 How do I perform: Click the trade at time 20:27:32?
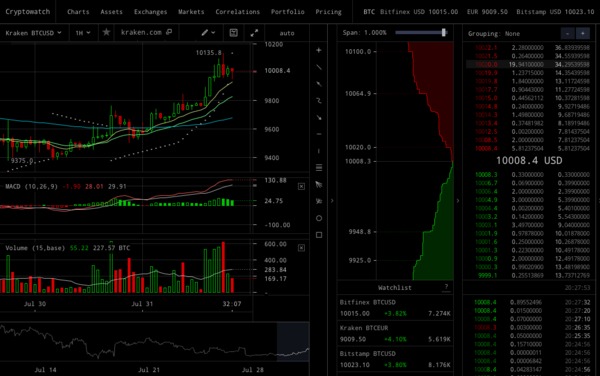528,302
